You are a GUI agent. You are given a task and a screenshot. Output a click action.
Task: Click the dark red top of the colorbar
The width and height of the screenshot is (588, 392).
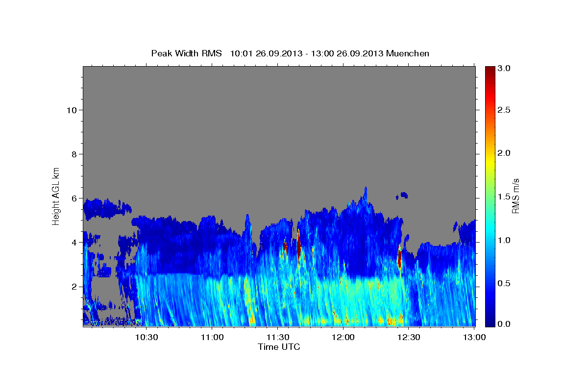[x=490, y=72]
